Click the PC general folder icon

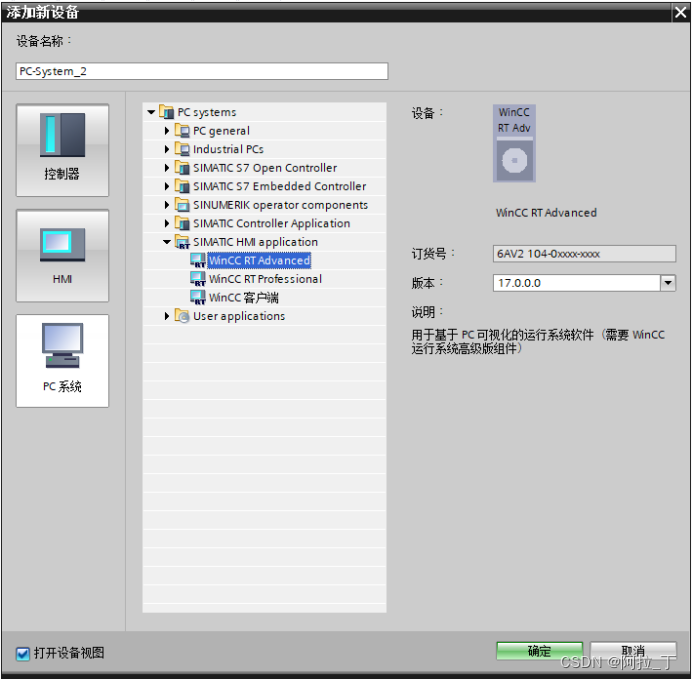[x=182, y=131]
